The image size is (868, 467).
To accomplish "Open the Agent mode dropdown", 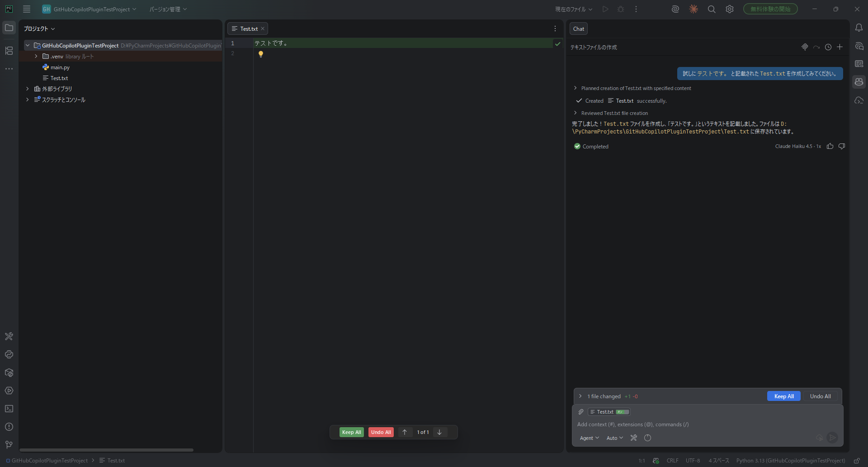I will pos(589,438).
